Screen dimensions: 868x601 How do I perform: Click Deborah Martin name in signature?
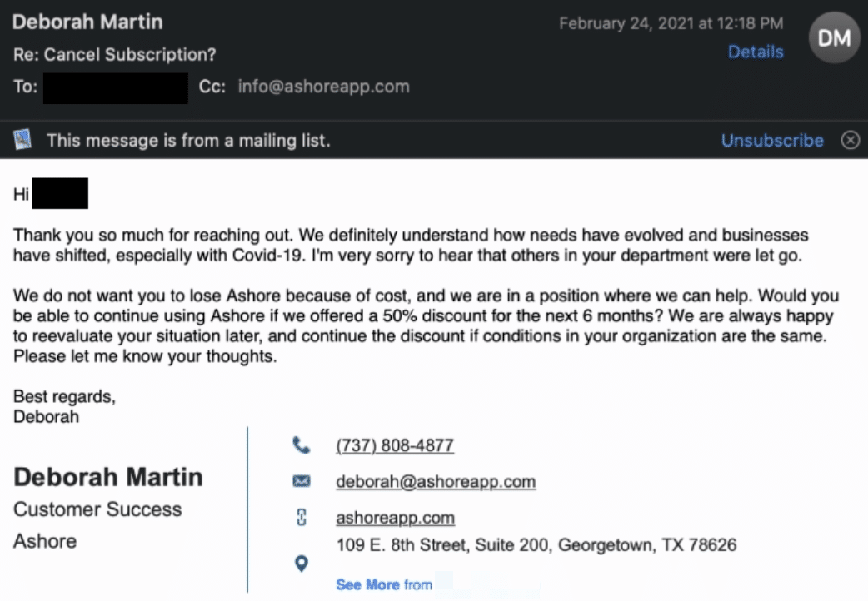[108, 477]
